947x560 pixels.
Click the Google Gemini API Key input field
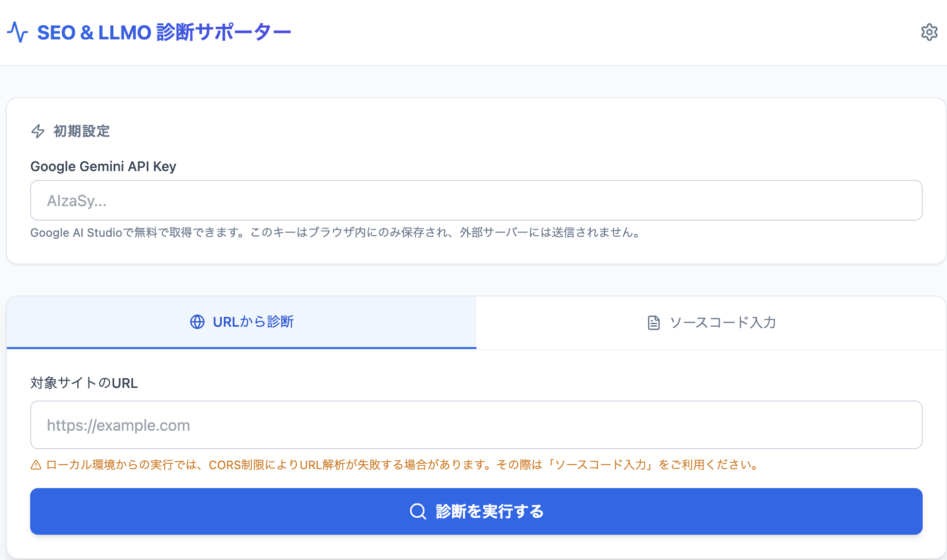pyautogui.click(x=475, y=200)
